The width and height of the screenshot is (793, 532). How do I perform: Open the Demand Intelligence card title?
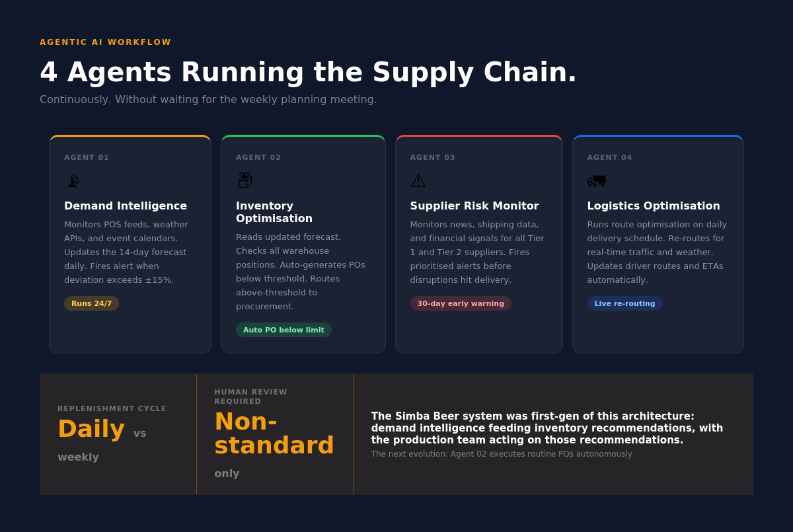tap(126, 206)
